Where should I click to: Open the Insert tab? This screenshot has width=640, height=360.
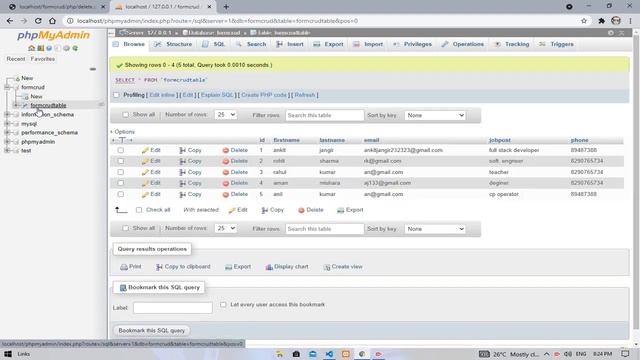pyautogui.click(x=289, y=44)
